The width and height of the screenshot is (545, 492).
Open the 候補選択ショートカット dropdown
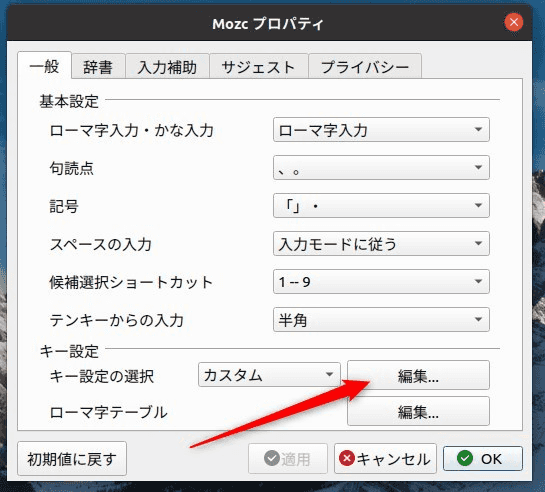coord(381,281)
